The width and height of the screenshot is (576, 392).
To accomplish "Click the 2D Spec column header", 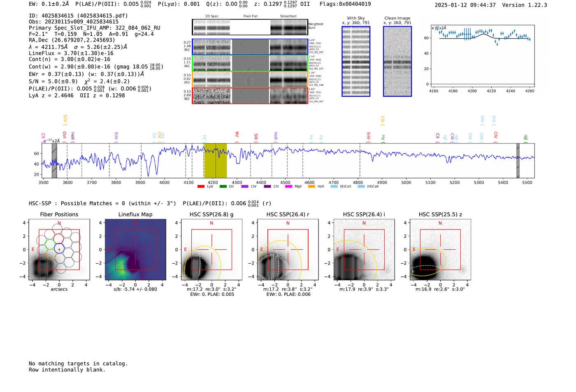I will 212,16.
